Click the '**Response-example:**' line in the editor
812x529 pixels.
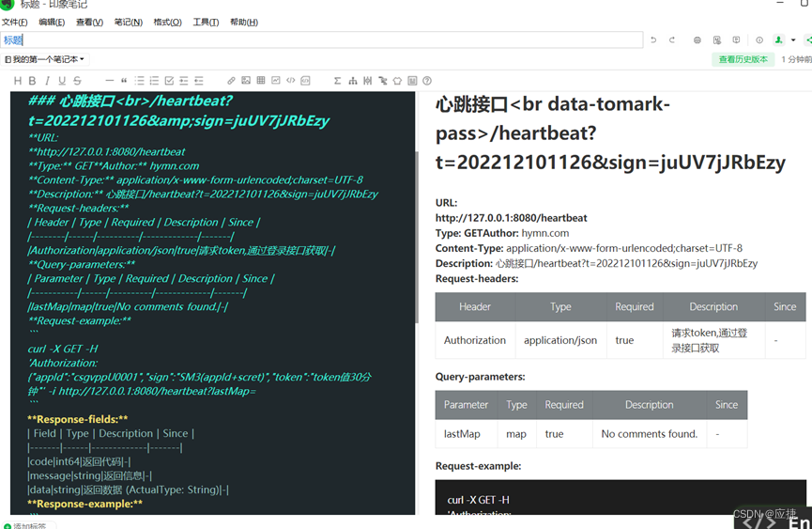[84, 504]
